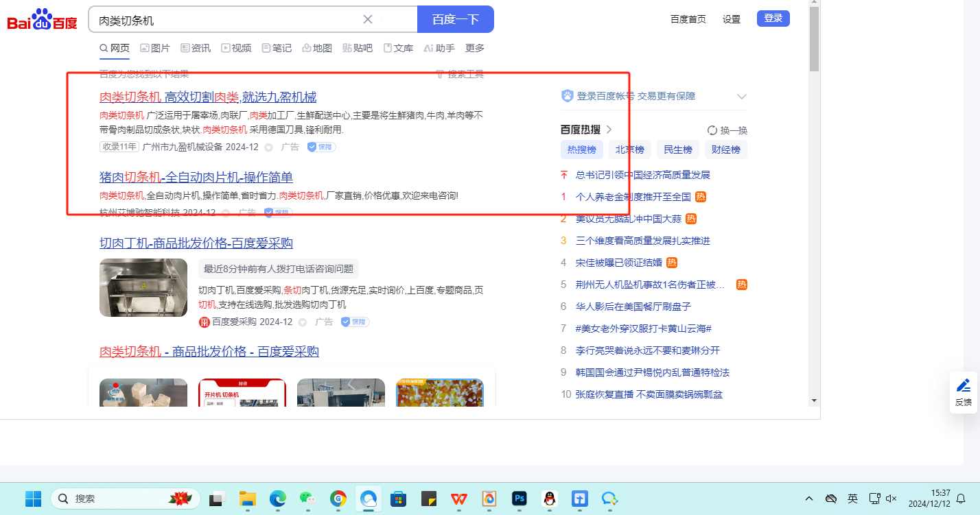This screenshot has height=515, width=980.
Task: Show hidden system tray icons chevron
Action: tap(810, 499)
